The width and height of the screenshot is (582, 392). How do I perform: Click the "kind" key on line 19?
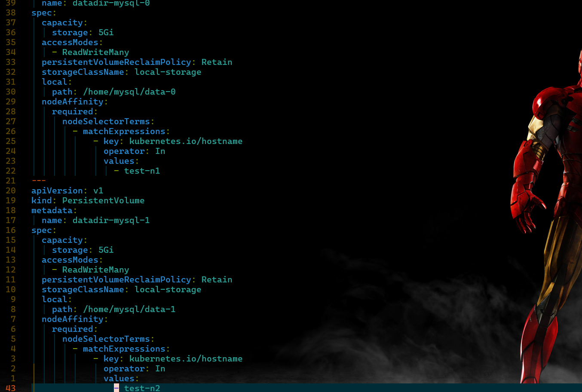[x=42, y=200]
